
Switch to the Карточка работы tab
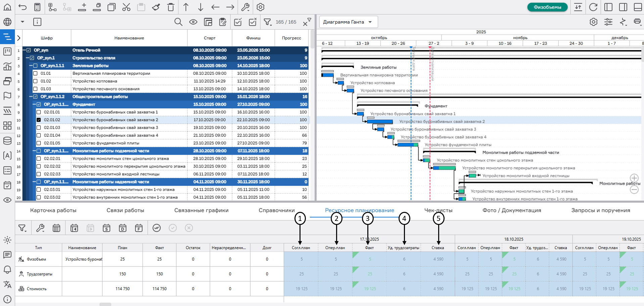[53, 210]
